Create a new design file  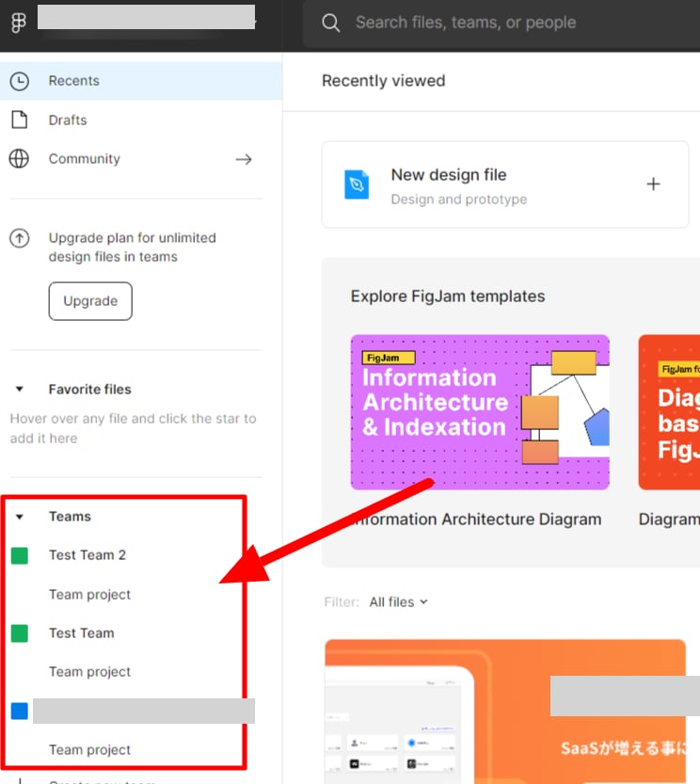pyautogui.click(x=505, y=184)
